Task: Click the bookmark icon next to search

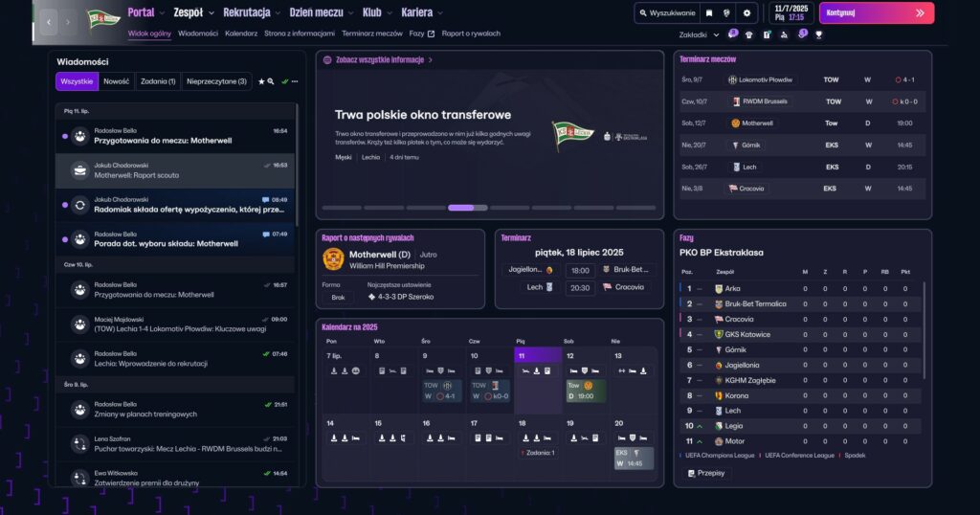Action: (708, 13)
